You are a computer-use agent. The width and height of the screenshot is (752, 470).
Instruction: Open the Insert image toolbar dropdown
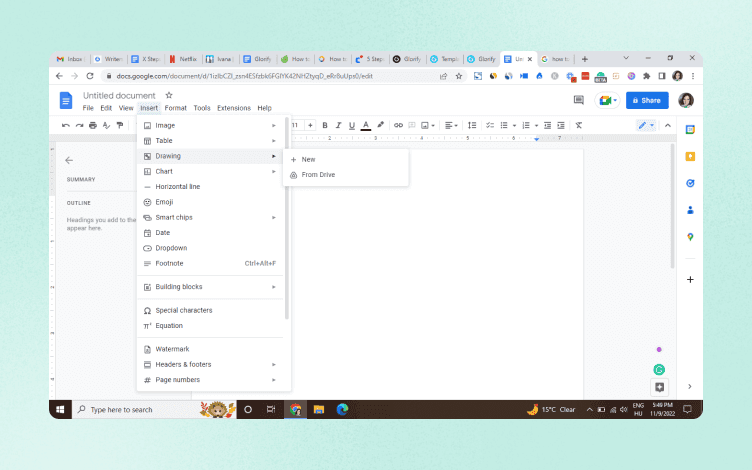[x=427, y=126]
